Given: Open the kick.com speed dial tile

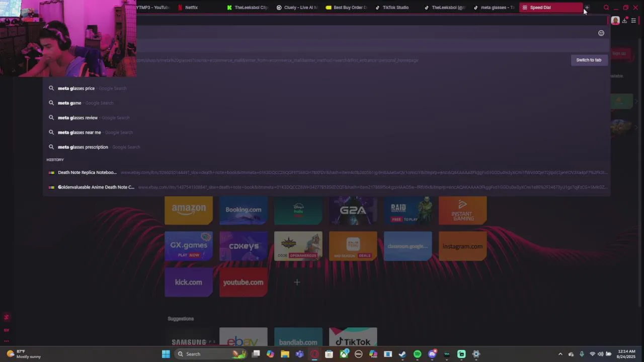Looking at the screenshot, I should coord(189,282).
